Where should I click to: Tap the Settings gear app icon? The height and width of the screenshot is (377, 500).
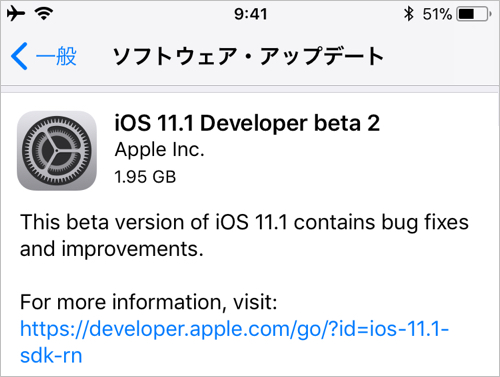coord(57,151)
